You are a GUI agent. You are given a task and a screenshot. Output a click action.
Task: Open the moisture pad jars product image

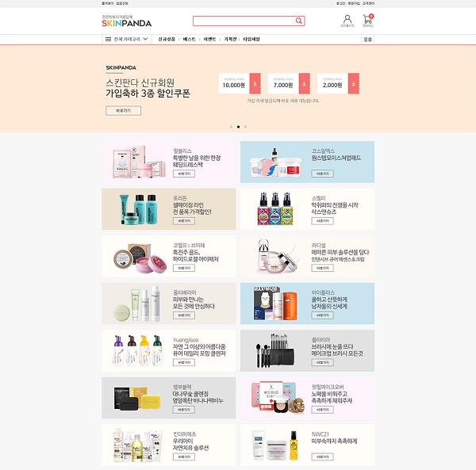275,162
